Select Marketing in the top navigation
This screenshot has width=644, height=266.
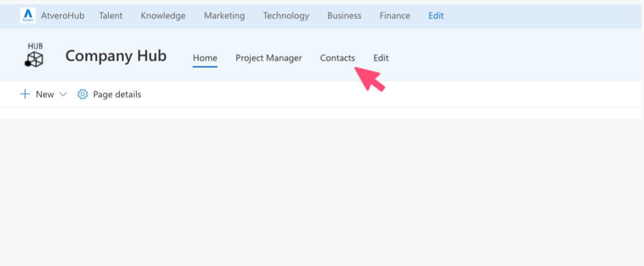tap(224, 16)
